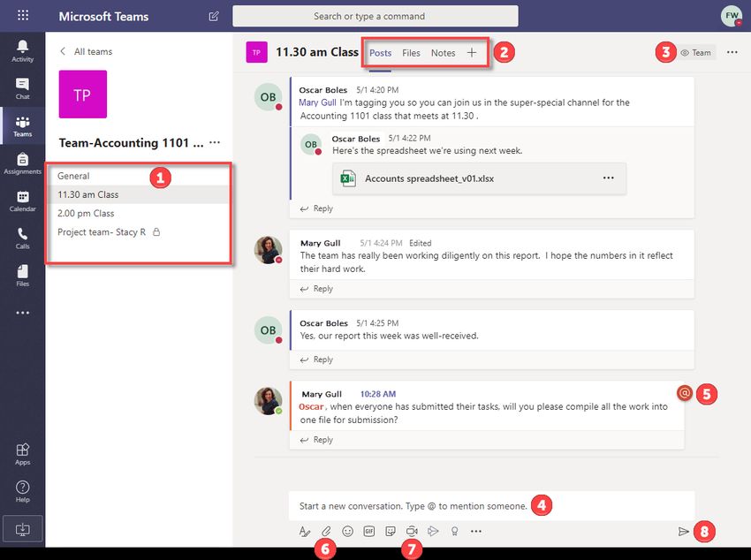The height and width of the screenshot is (560, 751).
Task: Click the Mary Gull mention link
Action: (317, 102)
